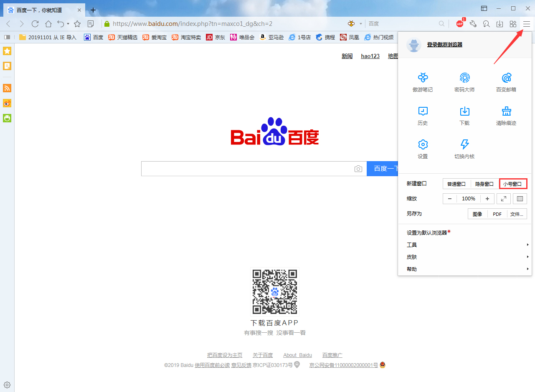
Task: Decrease zoom with the minus control
Action: click(x=450, y=199)
